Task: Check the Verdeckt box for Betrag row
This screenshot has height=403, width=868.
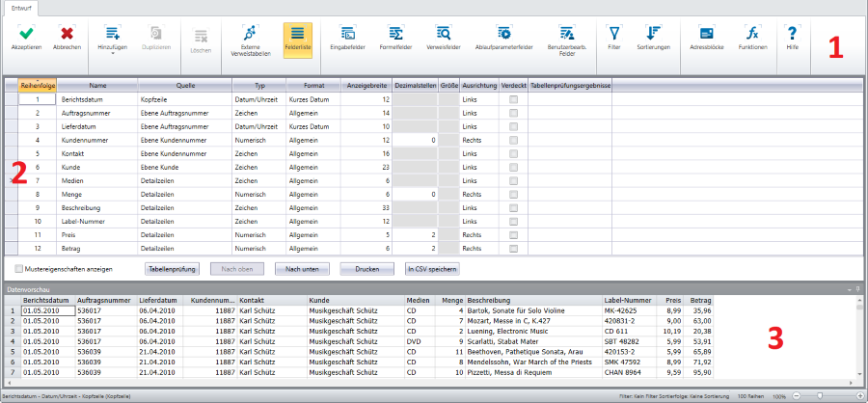Action: pos(513,248)
